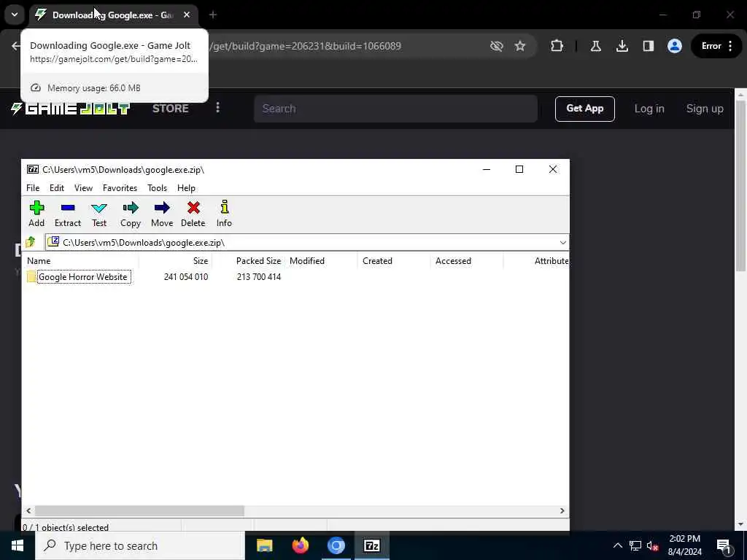747x560 pixels.
Task: Click the Chrome Error menu button
Action: coord(716,46)
